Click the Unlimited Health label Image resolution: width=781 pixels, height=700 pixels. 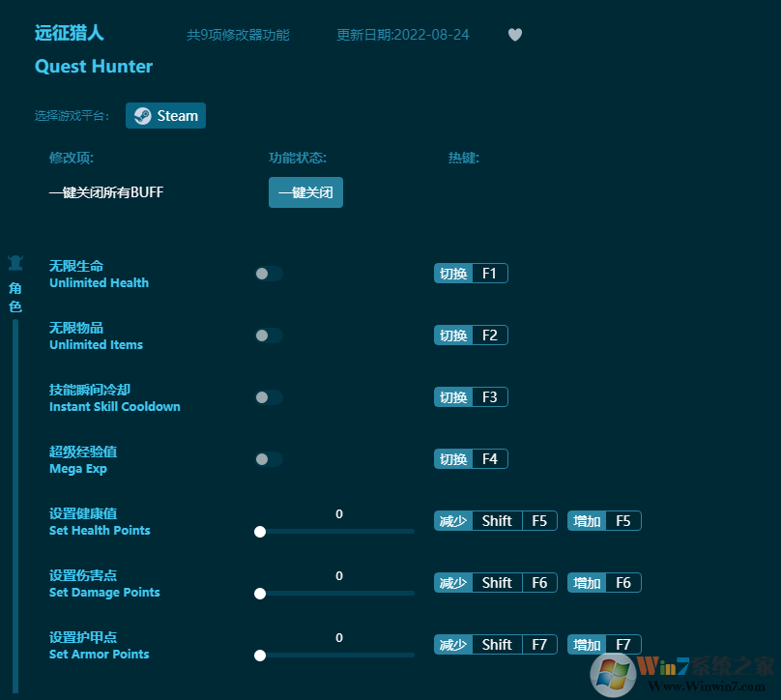click(x=99, y=282)
